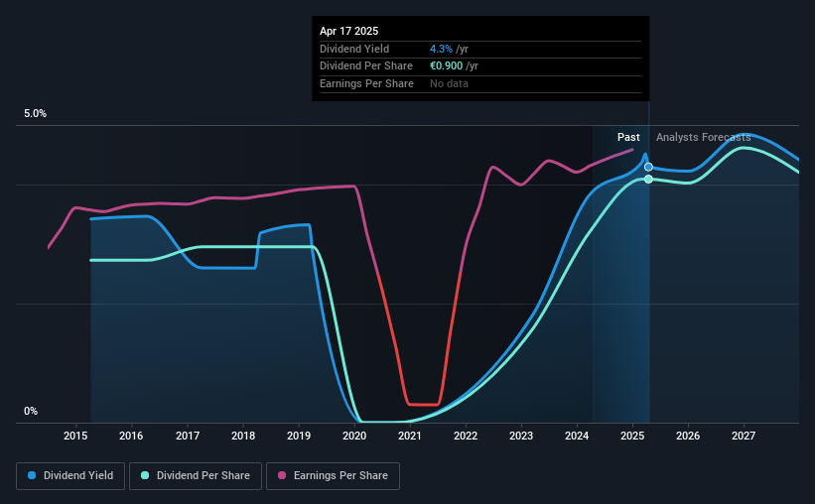Image resolution: width=815 pixels, height=504 pixels.
Task: Click the 2020 x-axis label
Action: pyautogui.click(x=354, y=436)
